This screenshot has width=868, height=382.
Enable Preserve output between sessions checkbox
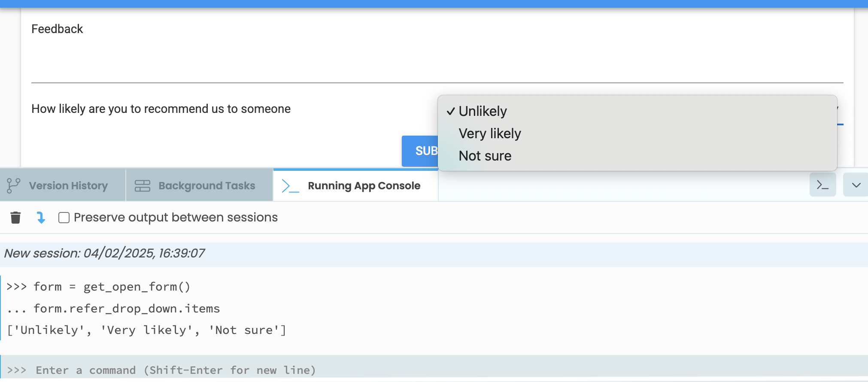tap(64, 218)
